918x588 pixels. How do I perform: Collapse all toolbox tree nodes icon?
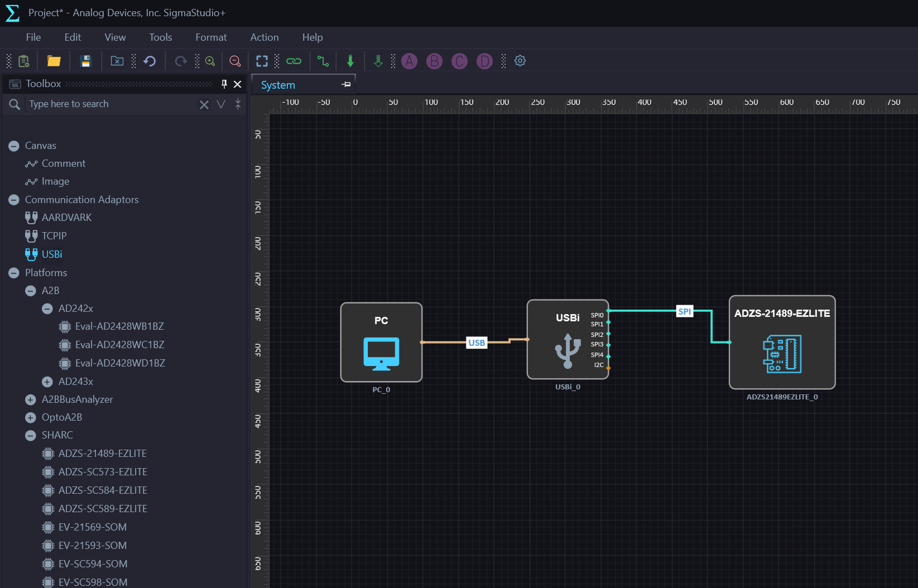238,104
